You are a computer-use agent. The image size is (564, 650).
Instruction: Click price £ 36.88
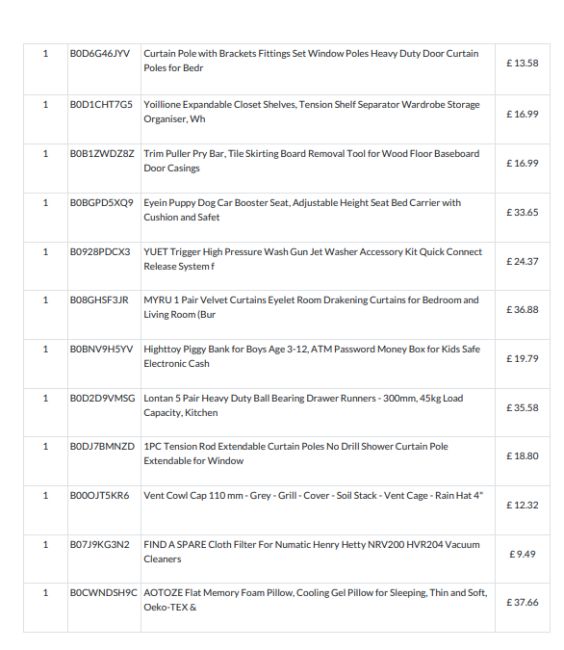coord(522,309)
